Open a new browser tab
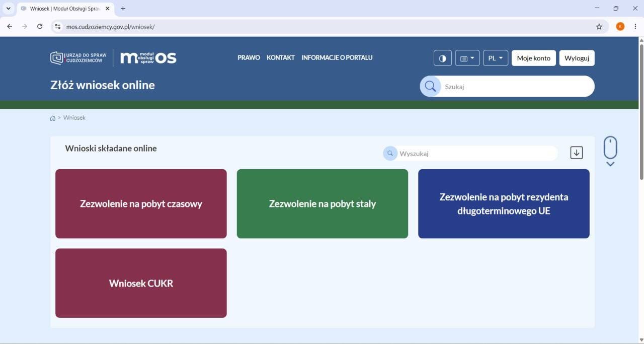The image size is (644, 344). click(x=123, y=9)
